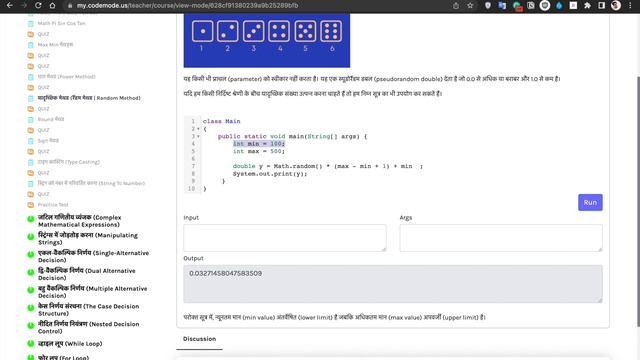Viewport: 640px width, 360px height.
Task: Select the Random Method lesson
Action: tap(89, 98)
